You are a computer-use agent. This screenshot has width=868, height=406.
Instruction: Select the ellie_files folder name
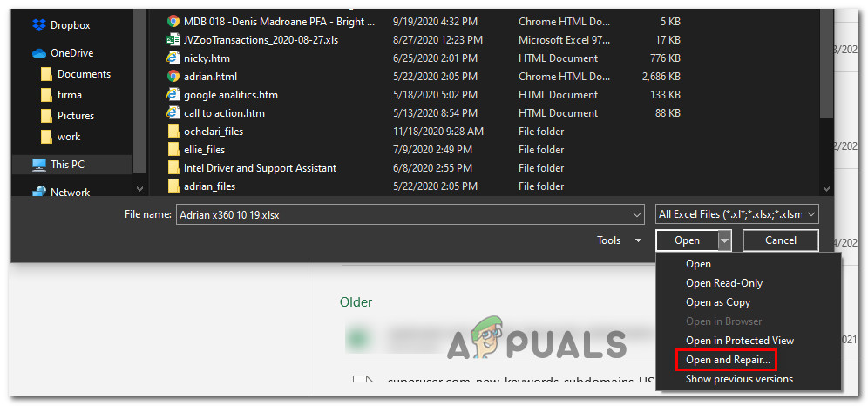pos(204,149)
